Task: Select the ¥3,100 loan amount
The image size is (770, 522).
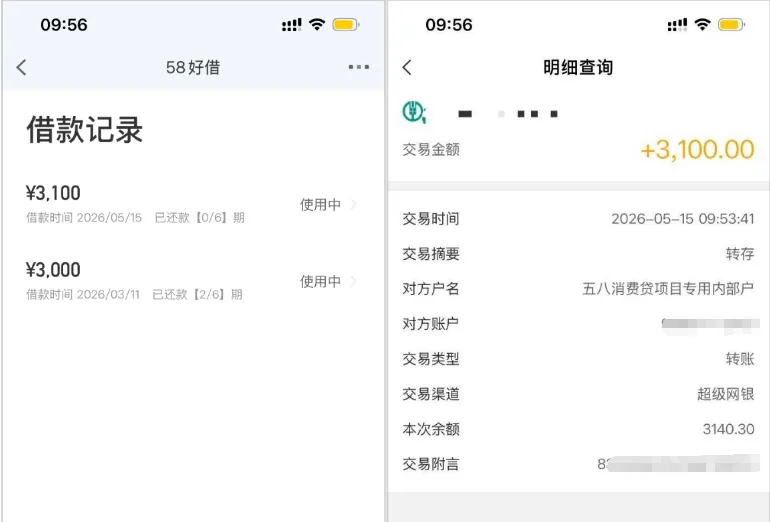Action: [53, 193]
